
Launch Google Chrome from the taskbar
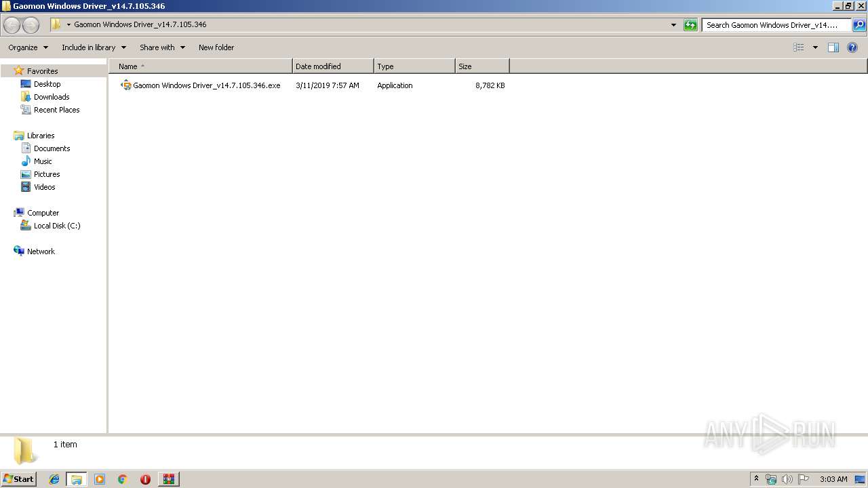123,479
